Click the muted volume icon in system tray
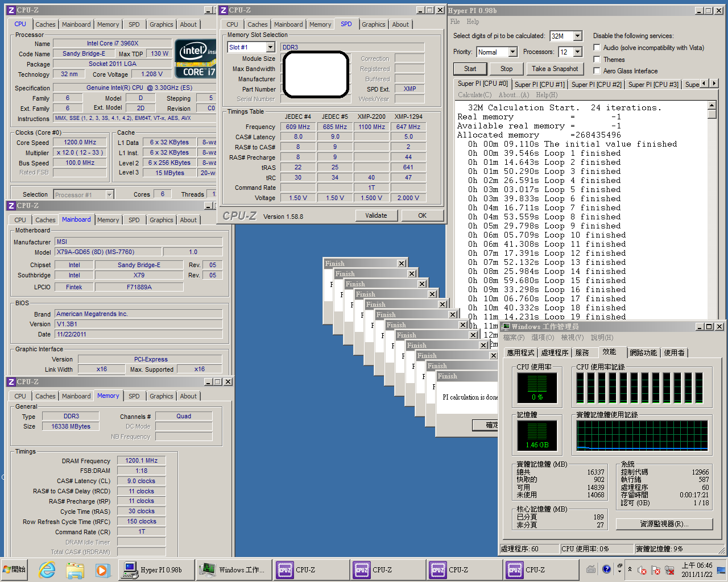 [642, 570]
